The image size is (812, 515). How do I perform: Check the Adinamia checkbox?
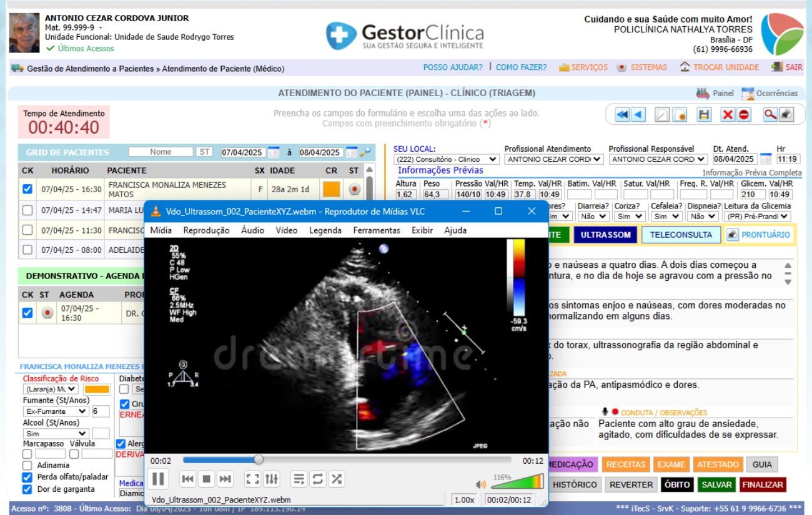point(27,466)
